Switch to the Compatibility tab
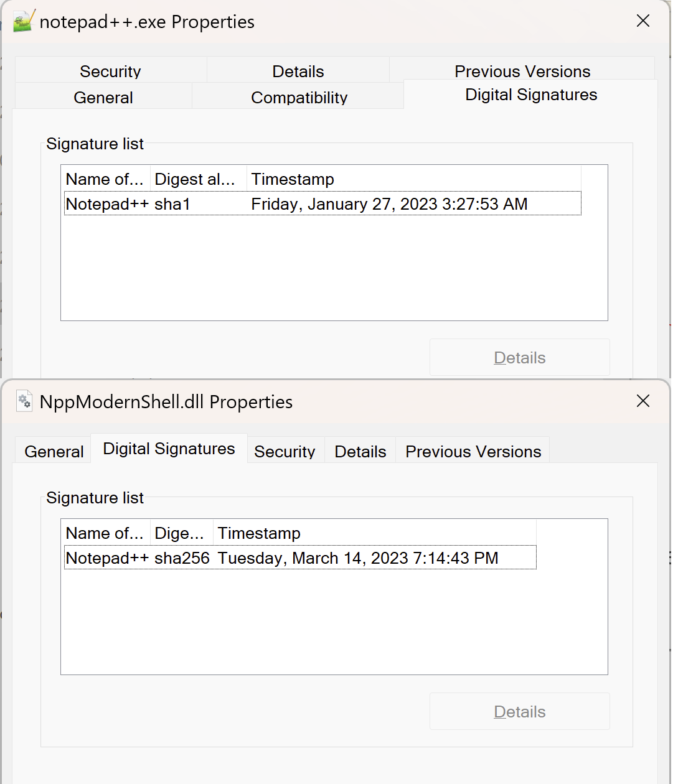678x784 pixels. click(299, 97)
